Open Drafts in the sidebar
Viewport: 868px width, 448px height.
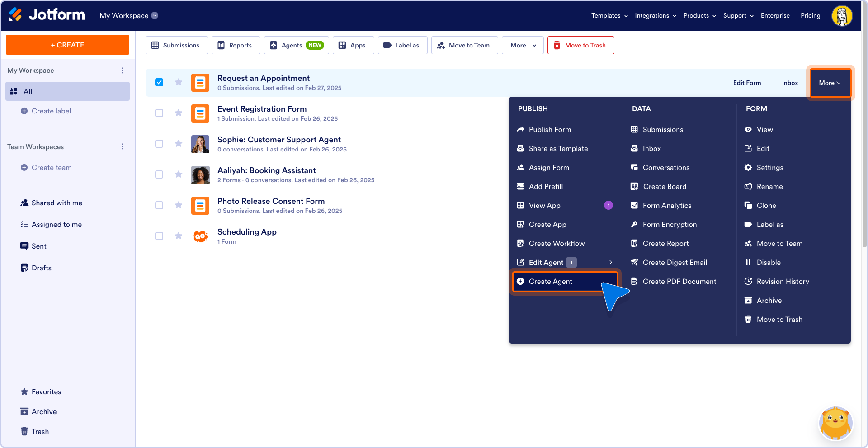tap(41, 268)
